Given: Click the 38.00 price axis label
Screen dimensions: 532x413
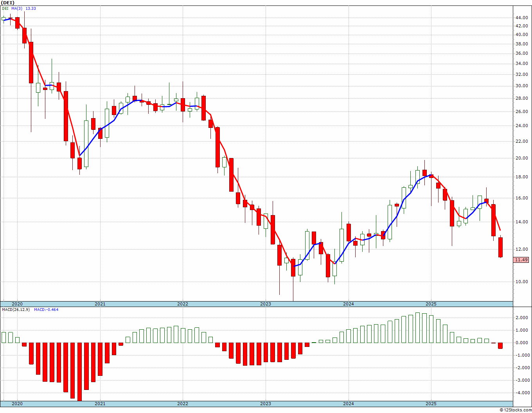Looking at the screenshot, I should click(x=521, y=43).
